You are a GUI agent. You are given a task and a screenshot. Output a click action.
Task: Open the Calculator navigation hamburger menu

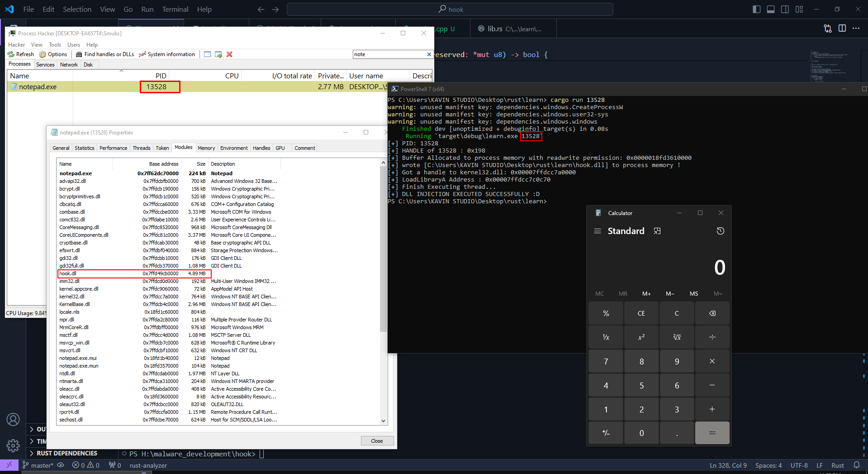[598, 231]
